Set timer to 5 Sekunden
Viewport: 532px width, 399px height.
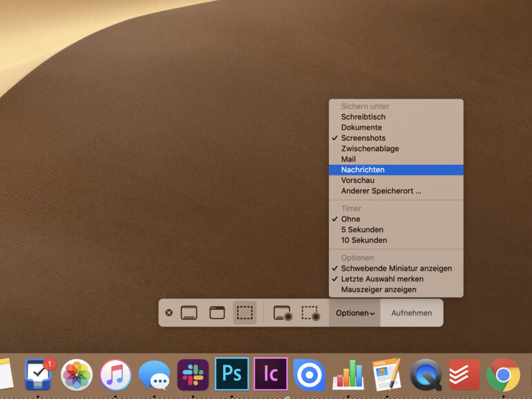click(361, 230)
